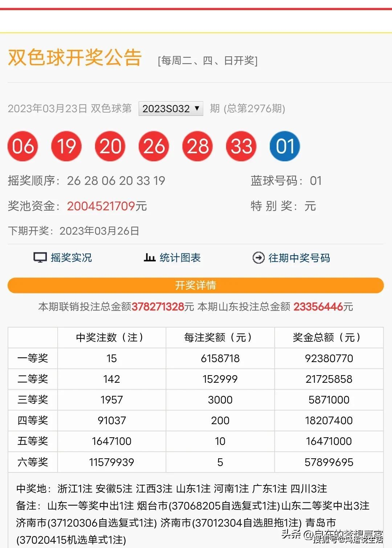
Task: Open the 2023S032 issue dropdown
Action: coord(171,109)
